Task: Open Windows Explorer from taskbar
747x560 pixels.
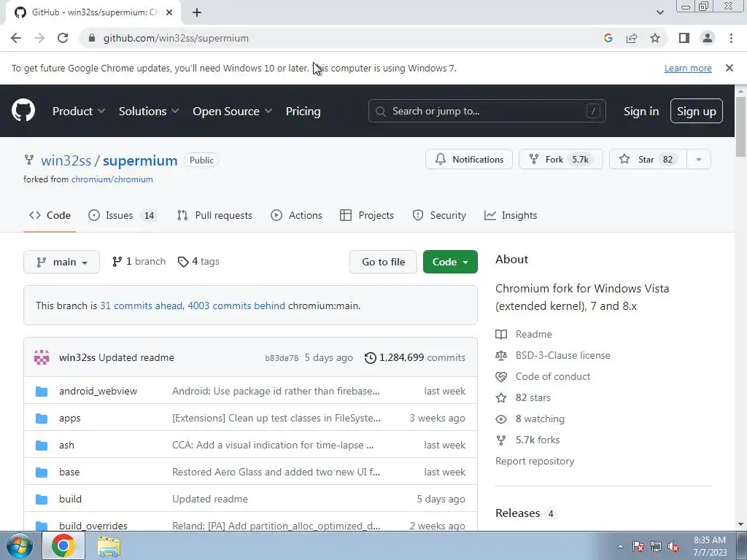Action: [x=109, y=546]
